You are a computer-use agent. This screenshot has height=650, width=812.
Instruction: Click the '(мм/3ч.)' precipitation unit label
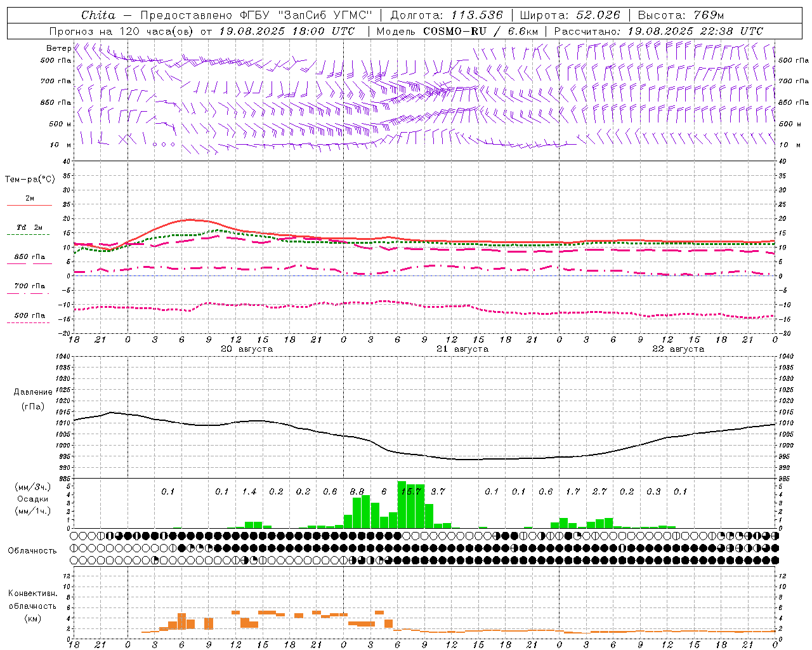(x=33, y=487)
